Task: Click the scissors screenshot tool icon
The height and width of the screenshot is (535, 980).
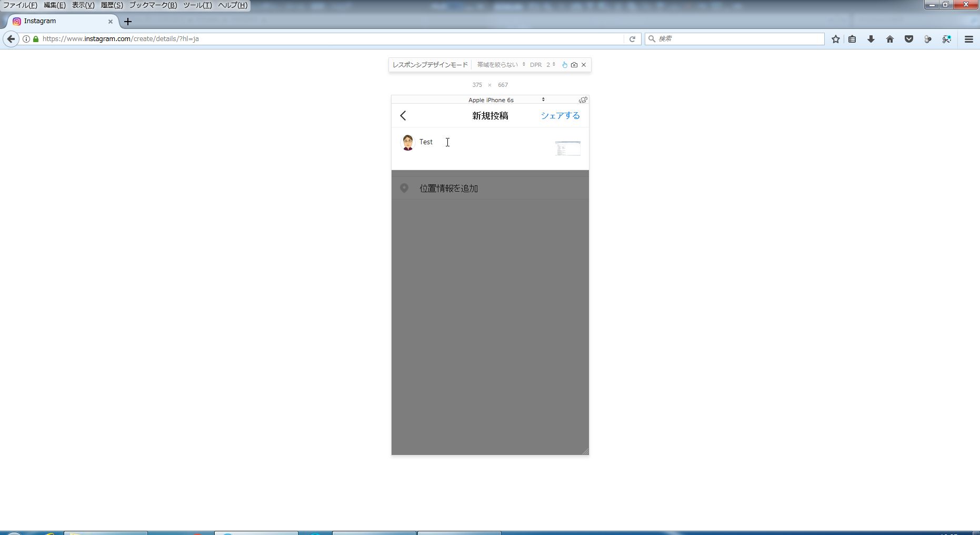Action: 947,39
